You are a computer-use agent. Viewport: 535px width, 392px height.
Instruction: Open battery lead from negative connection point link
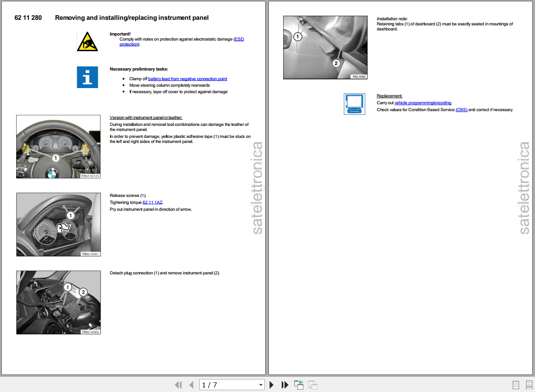point(187,79)
